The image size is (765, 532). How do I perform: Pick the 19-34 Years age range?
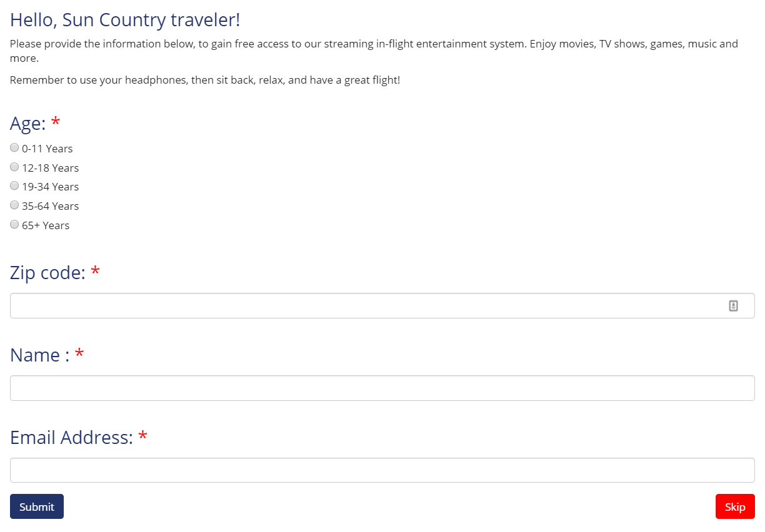coord(14,186)
